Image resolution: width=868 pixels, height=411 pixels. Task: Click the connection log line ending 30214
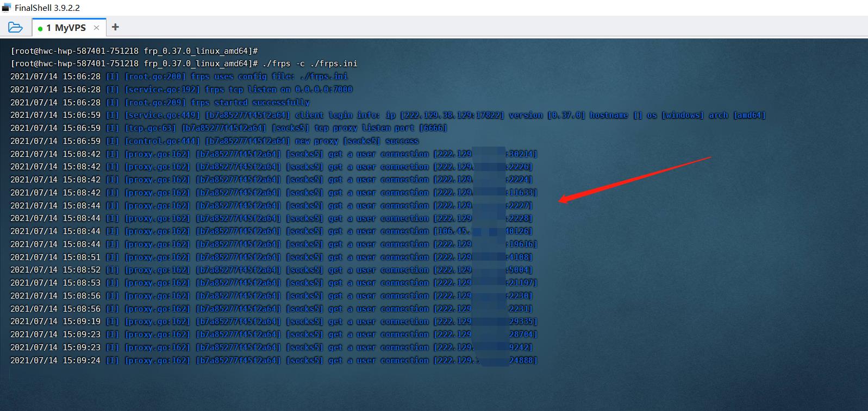(274, 154)
